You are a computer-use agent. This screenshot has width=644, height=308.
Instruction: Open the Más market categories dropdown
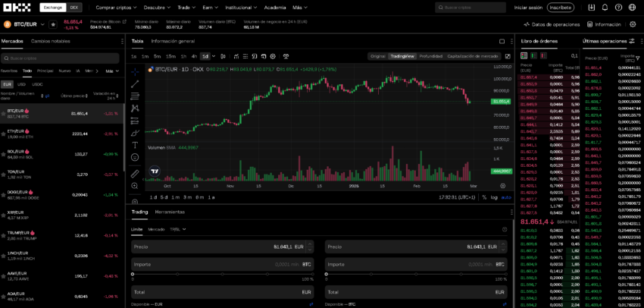click(x=112, y=71)
